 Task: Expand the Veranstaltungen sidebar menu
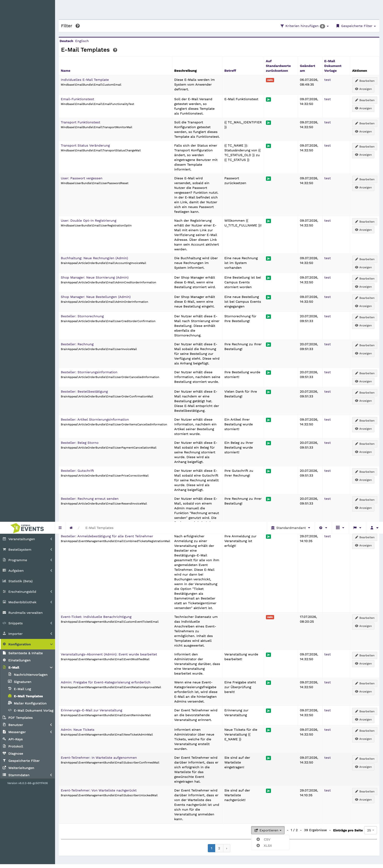(27, 539)
